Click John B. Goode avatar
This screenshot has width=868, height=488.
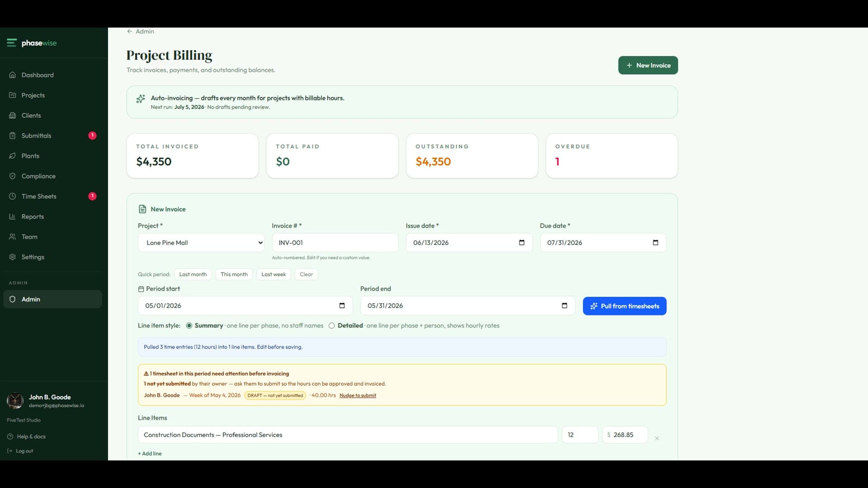[x=15, y=400]
